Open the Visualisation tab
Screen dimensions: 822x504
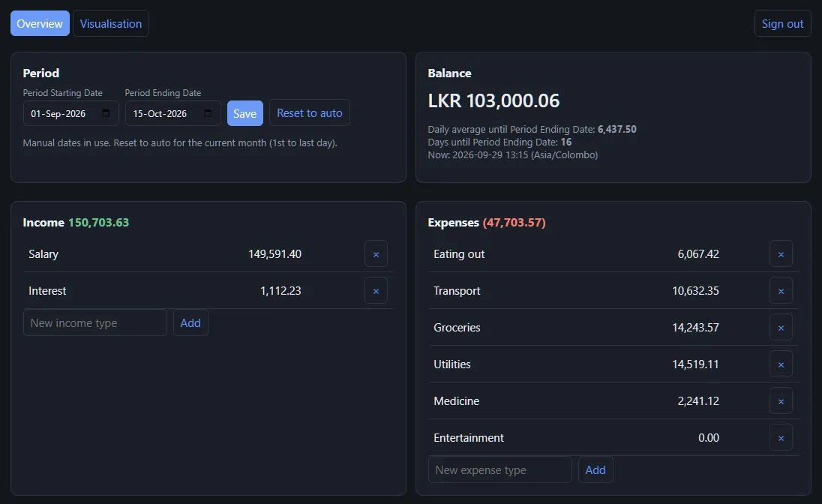point(110,23)
